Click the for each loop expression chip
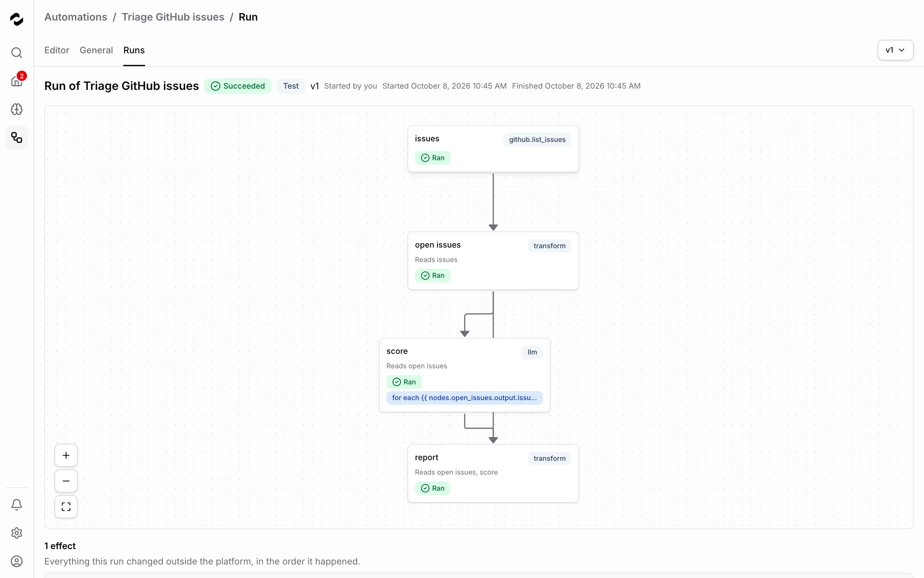 (x=464, y=398)
